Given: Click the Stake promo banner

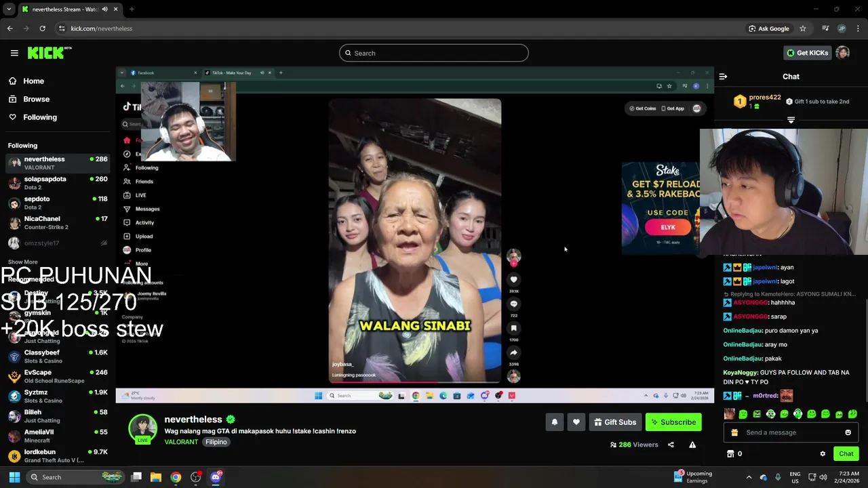Looking at the screenshot, I should [x=660, y=208].
